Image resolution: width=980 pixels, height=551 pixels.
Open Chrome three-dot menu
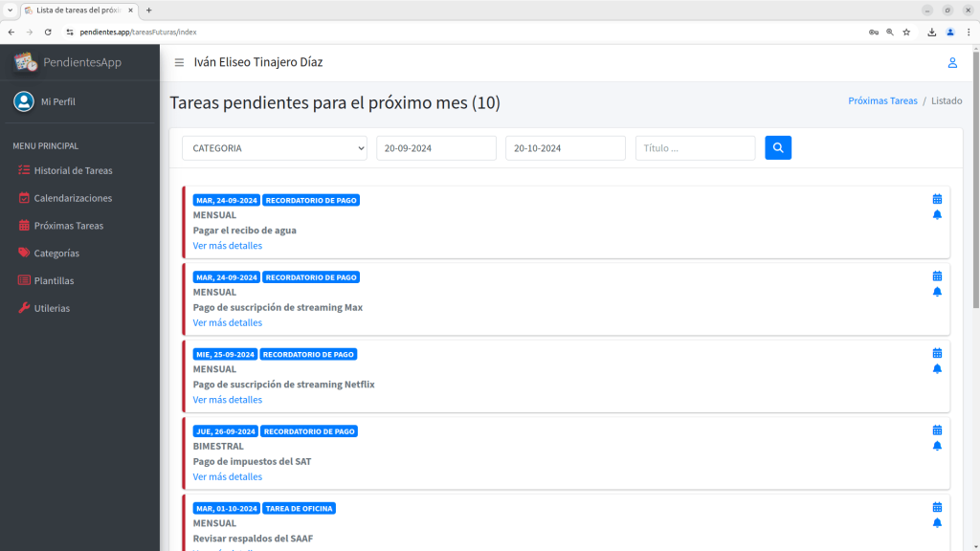tap(969, 32)
